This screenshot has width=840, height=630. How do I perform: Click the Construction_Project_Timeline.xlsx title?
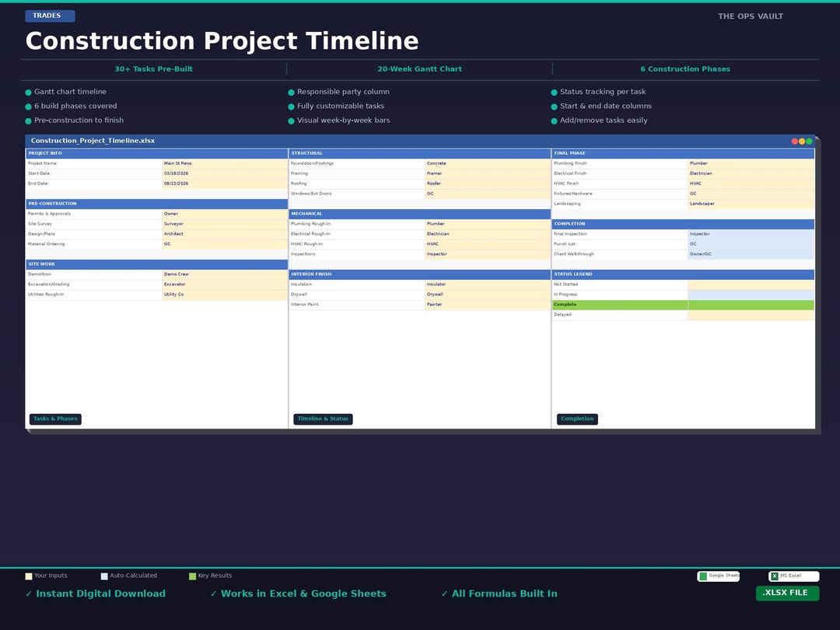(x=93, y=141)
